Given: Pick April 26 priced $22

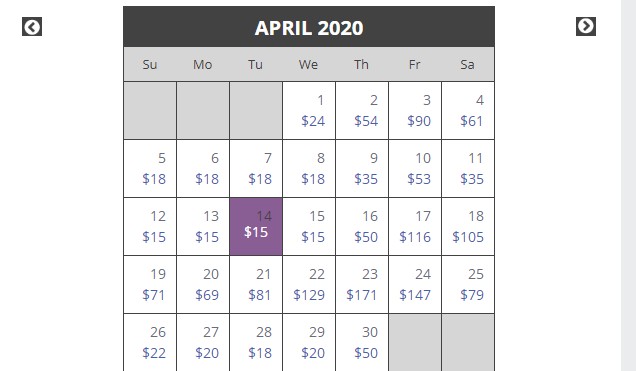Looking at the screenshot, I should pos(150,342).
